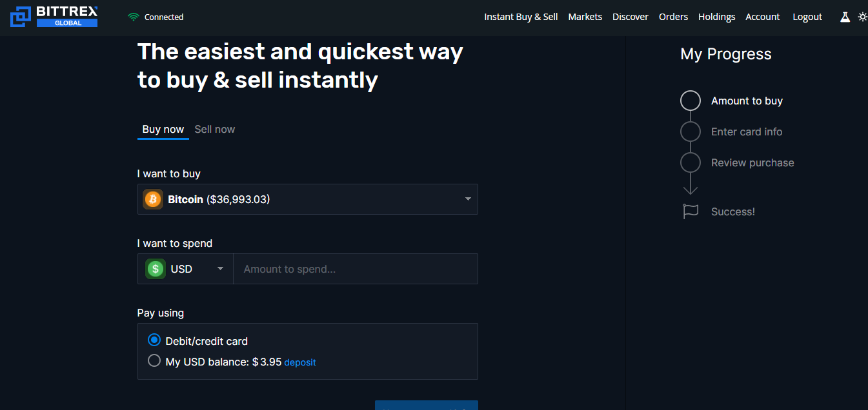Click the Amount to spend input field
The image size is (868, 410).
(355, 269)
